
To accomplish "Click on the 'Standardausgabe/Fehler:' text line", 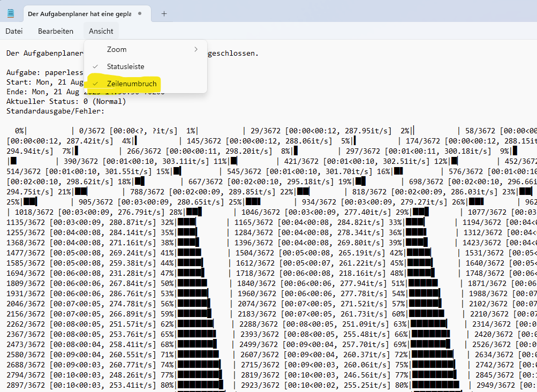I will point(55,111).
